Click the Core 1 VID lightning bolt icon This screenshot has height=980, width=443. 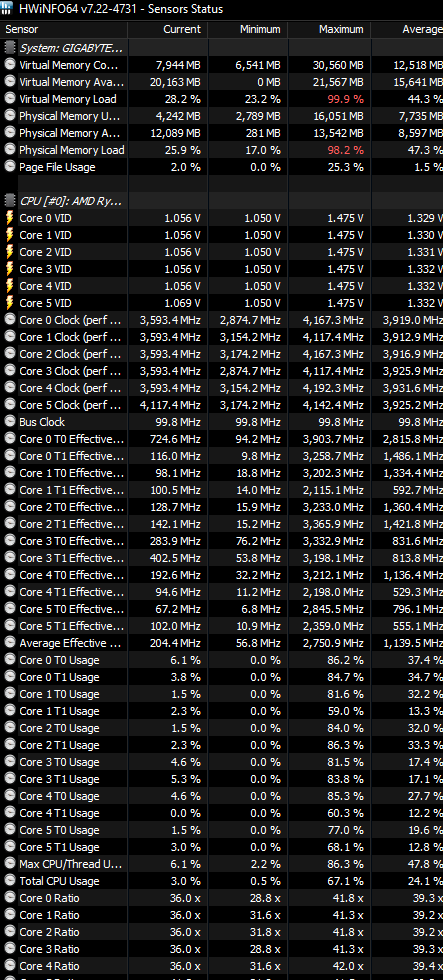[x=10, y=234]
